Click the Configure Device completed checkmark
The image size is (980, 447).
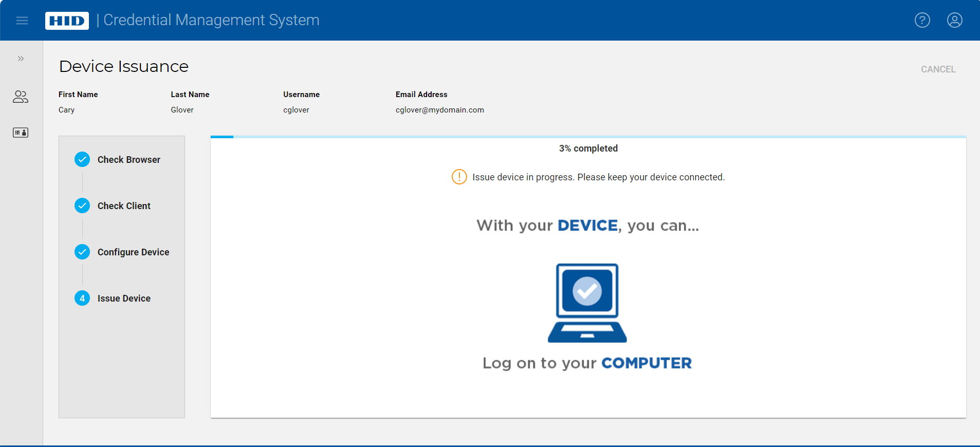82,252
